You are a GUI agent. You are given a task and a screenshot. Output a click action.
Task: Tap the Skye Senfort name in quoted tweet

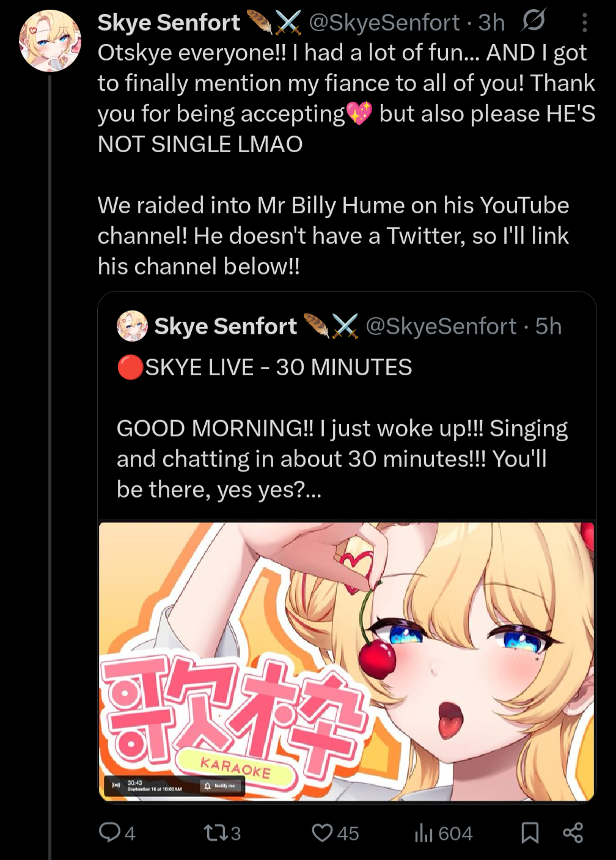pos(226,326)
